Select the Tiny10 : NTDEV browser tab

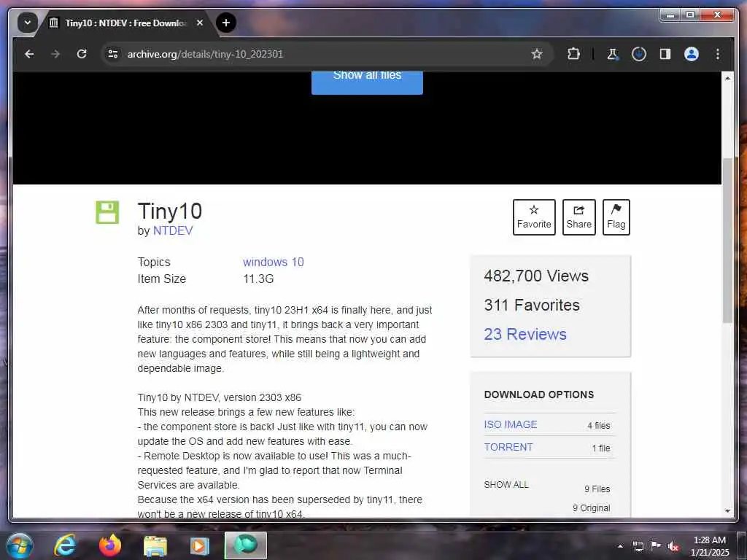click(125, 23)
